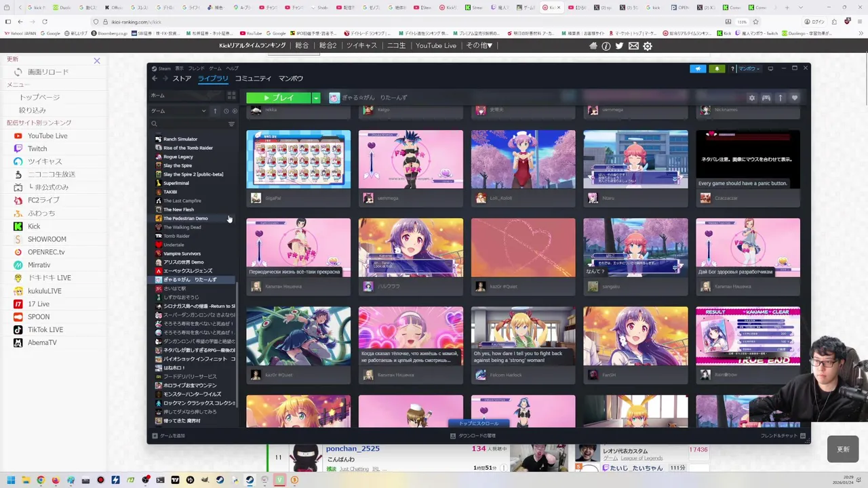
Task: Switch to Big Picture mode monitor icon
Action: point(770,68)
